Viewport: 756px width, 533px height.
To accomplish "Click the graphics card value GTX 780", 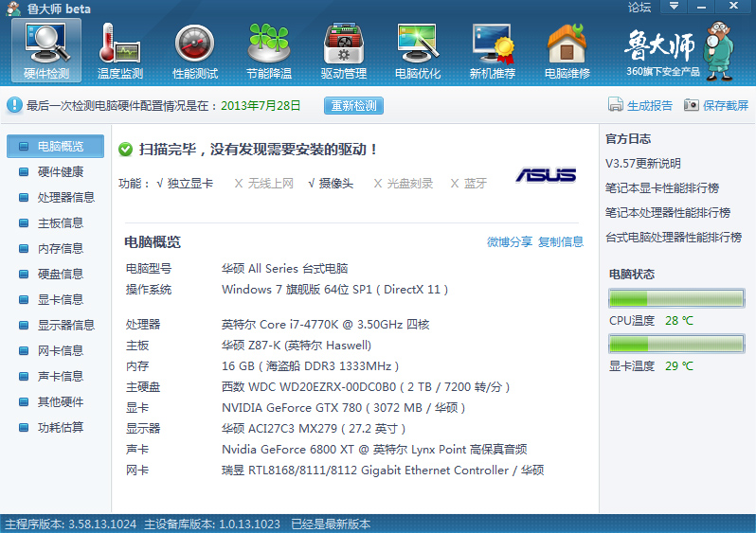I will tap(343, 408).
